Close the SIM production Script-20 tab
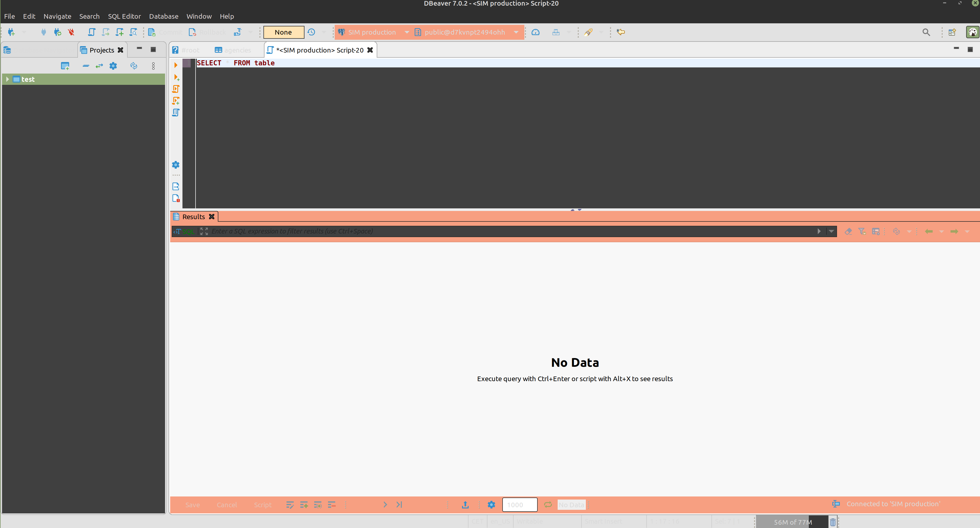This screenshot has width=980, height=528. click(370, 50)
